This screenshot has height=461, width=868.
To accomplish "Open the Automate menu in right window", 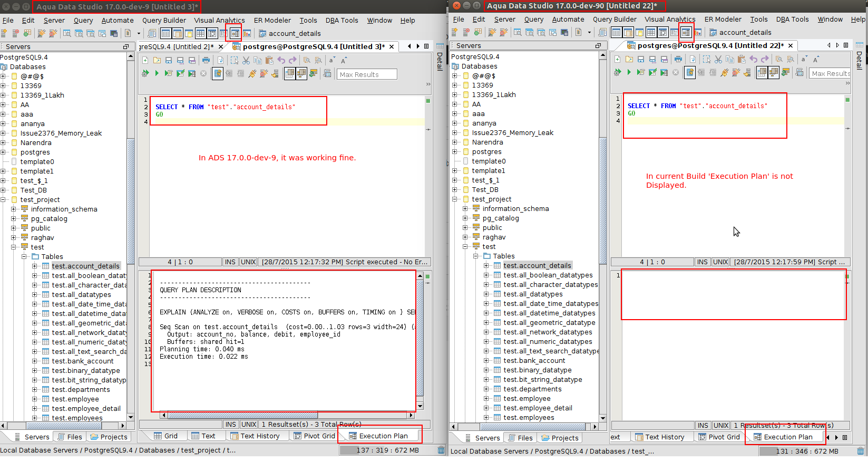I will coord(568,20).
